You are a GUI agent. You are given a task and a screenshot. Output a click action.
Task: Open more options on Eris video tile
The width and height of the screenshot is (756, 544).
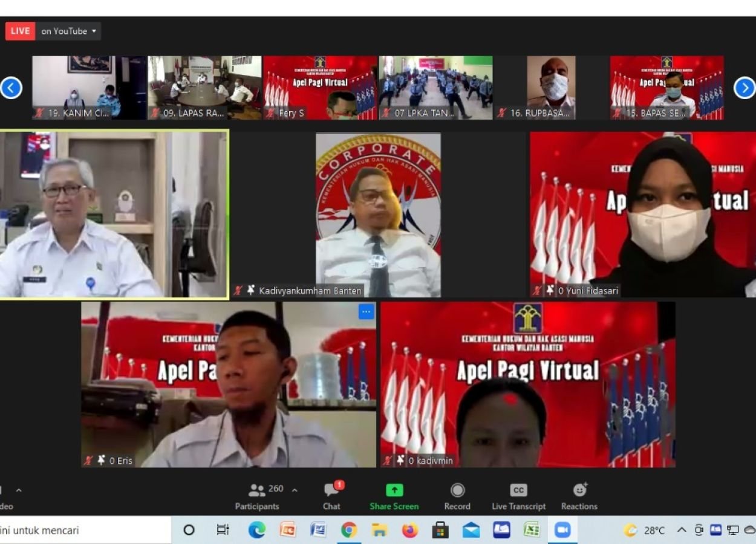pyautogui.click(x=366, y=312)
